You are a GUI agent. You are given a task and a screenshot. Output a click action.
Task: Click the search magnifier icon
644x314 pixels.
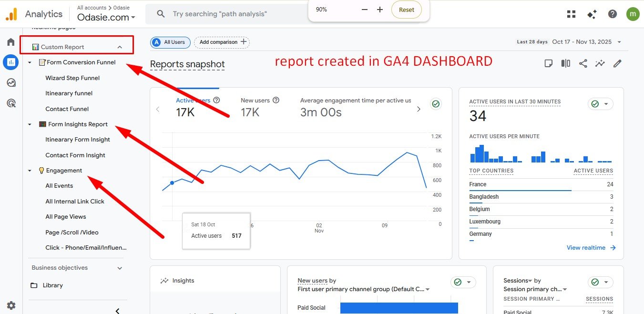[x=161, y=14]
